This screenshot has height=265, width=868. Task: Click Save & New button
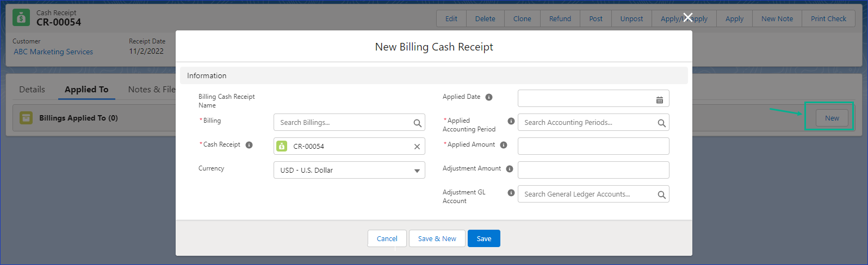437,239
